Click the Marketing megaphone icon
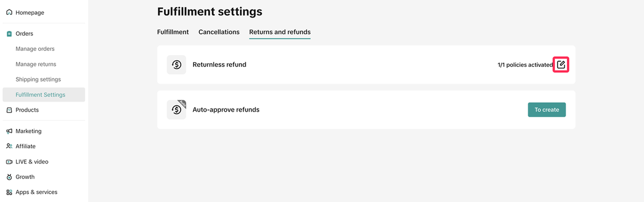The image size is (644, 202). coord(9,131)
